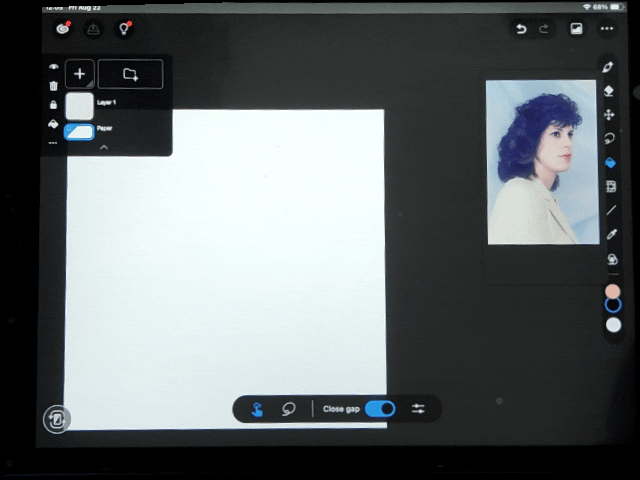Open fill tool settings sliders
The width and height of the screenshot is (640, 480).
tap(418, 409)
